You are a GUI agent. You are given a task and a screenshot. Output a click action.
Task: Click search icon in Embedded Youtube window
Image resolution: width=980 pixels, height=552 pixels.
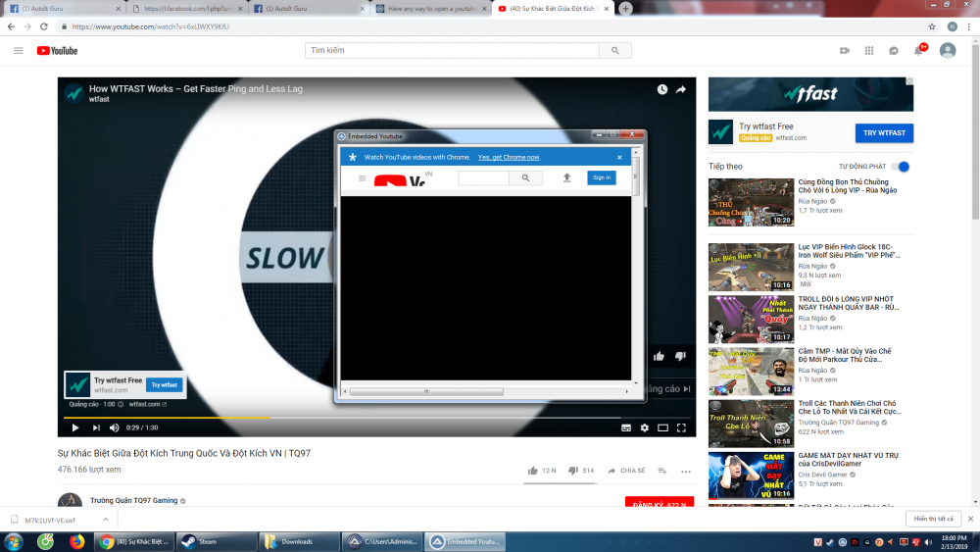pos(525,178)
